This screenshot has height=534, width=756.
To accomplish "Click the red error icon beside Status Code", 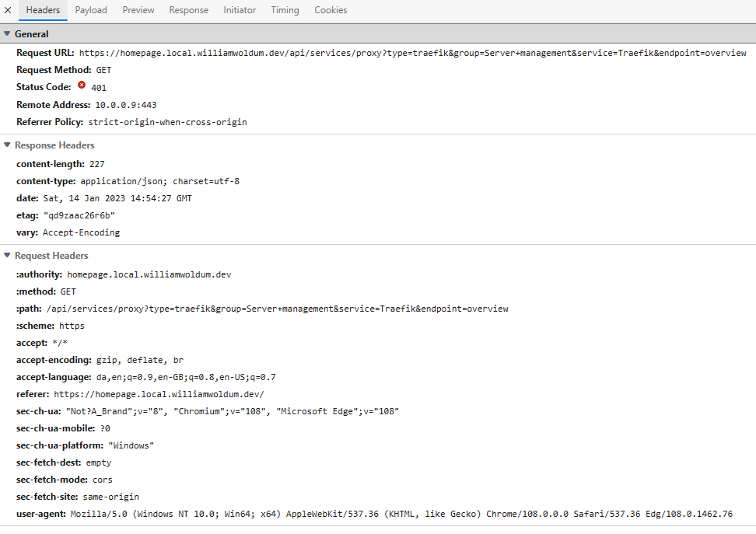I will tap(83, 87).
